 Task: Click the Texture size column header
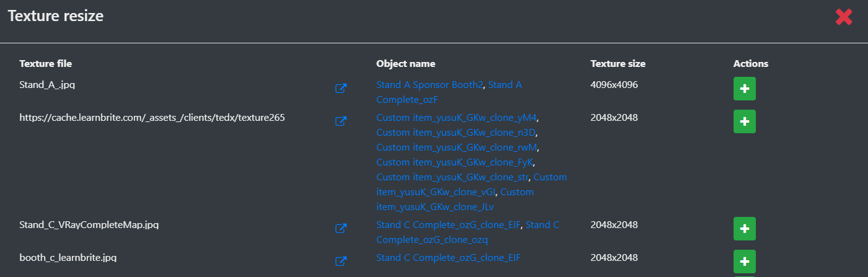[x=618, y=63]
